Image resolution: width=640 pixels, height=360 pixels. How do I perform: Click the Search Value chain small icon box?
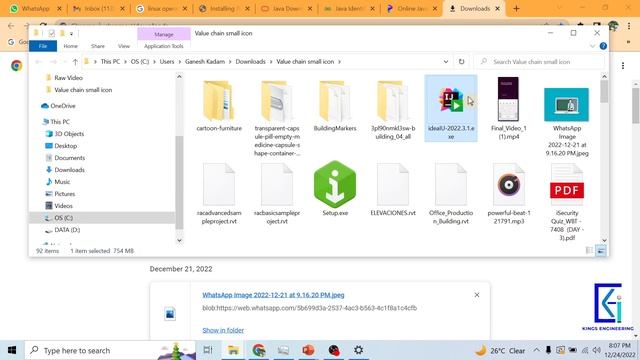tap(539, 62)
